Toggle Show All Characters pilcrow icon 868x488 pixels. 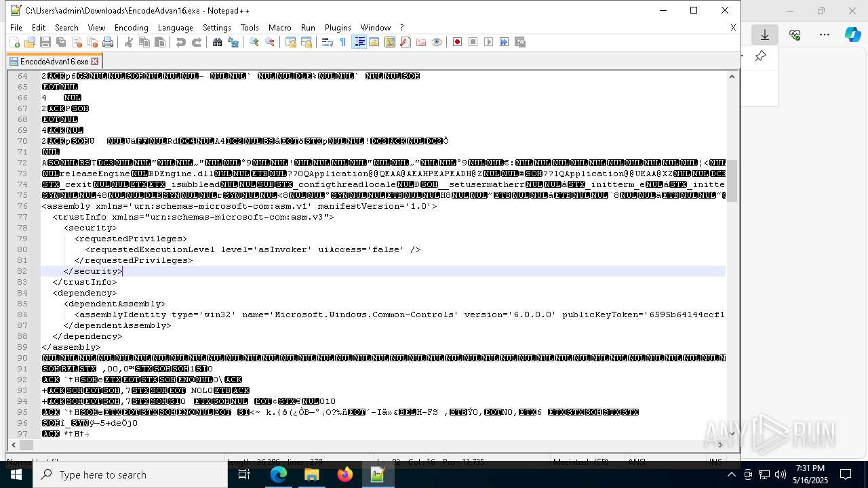pyautogui.click(x=343, y=42)
